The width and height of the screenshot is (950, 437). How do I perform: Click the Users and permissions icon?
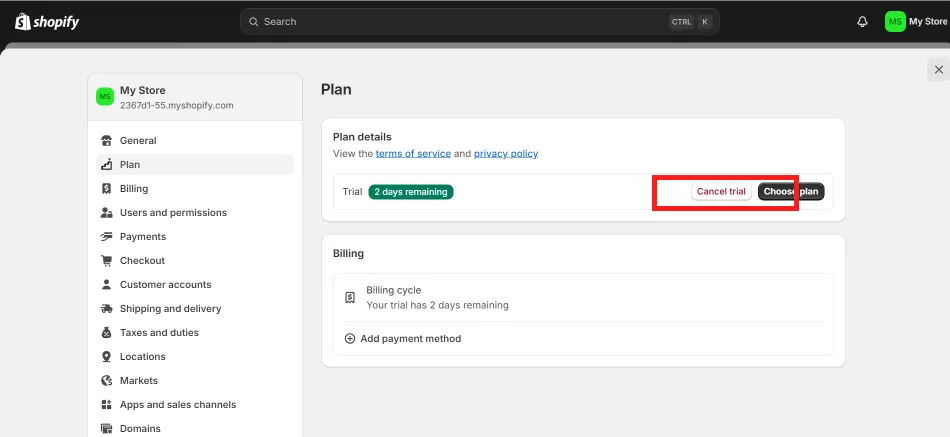click(x=107, y=213)
